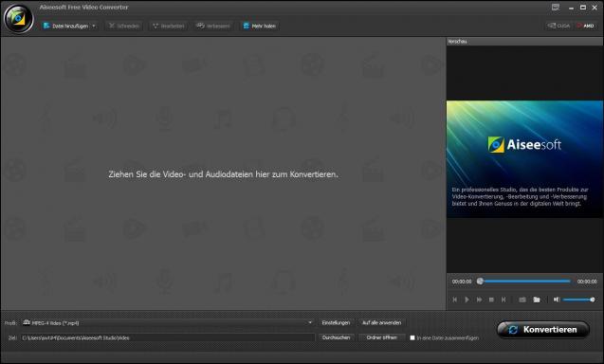Maximize the Aiseesoft window
The height and width of the screenshot is (364, 604).
pyautogui.click(x=583, y=8)
